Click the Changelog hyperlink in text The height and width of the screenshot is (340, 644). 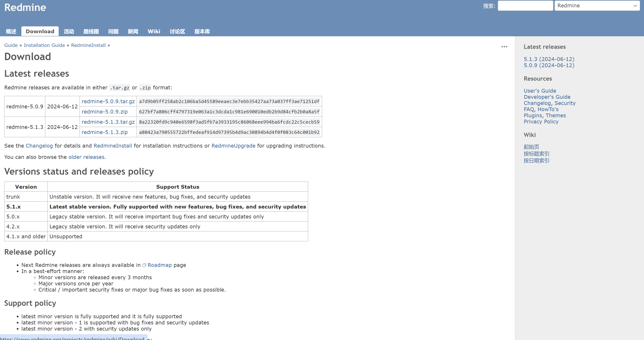pos(39,146)
